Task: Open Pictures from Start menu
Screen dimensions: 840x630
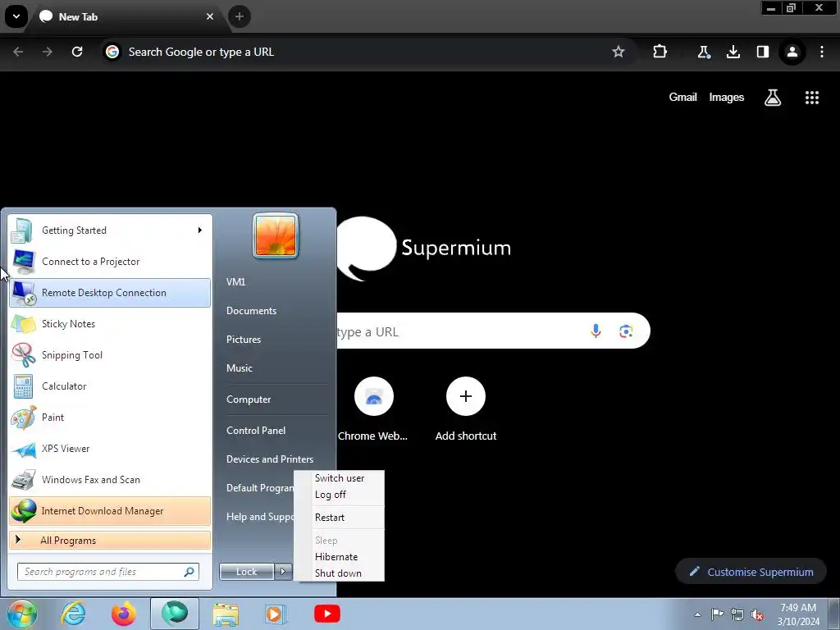Action: (243, 339)
